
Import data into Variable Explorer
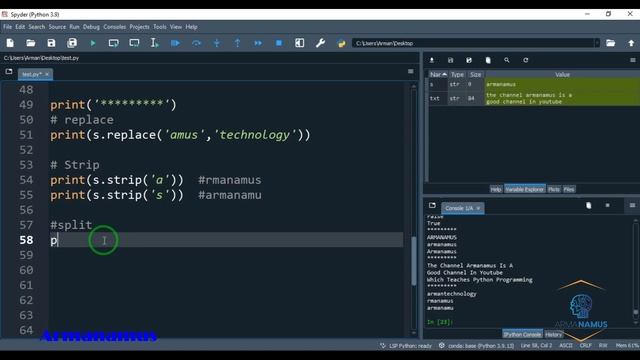[432, 60]
